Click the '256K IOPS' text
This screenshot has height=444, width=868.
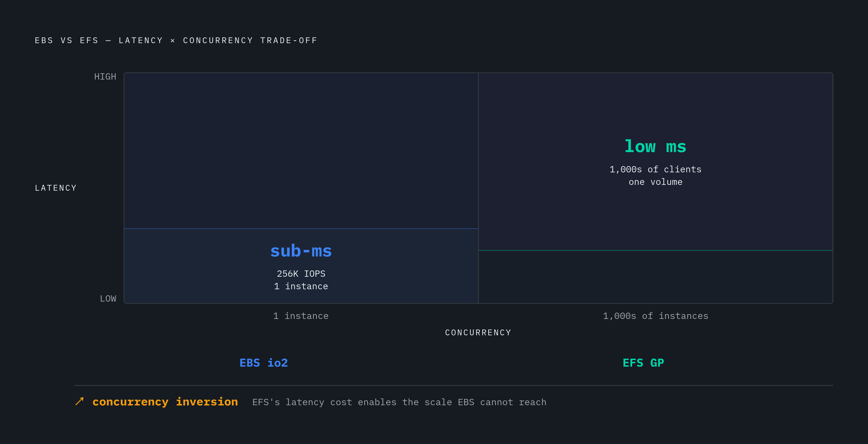pyautogui.click(x=301, y=274)
